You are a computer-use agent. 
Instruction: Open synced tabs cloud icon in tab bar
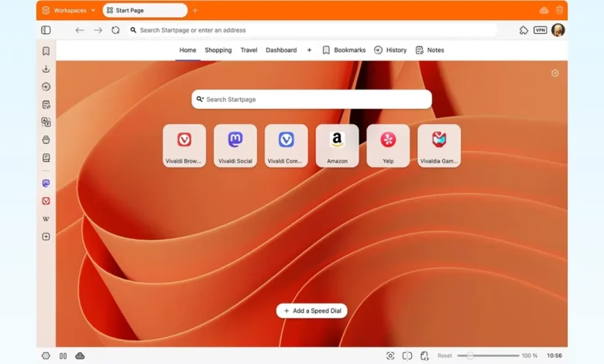544,10
